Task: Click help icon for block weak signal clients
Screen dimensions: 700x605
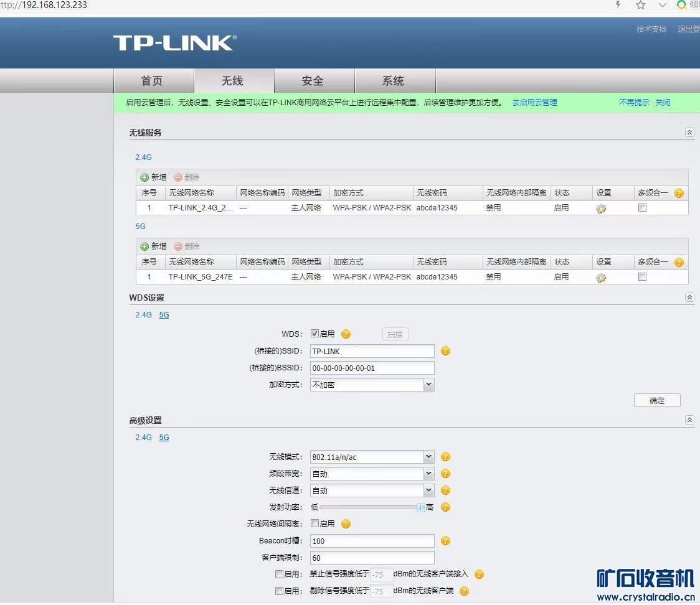Action: (479, 575)
